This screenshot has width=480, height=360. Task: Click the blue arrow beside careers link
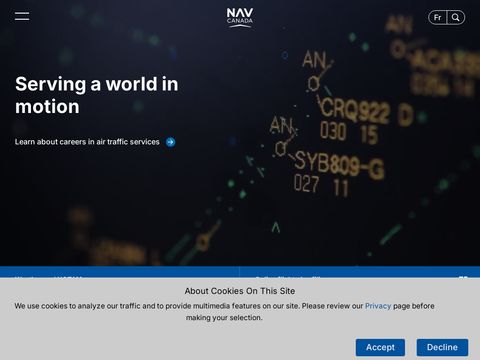171,142
